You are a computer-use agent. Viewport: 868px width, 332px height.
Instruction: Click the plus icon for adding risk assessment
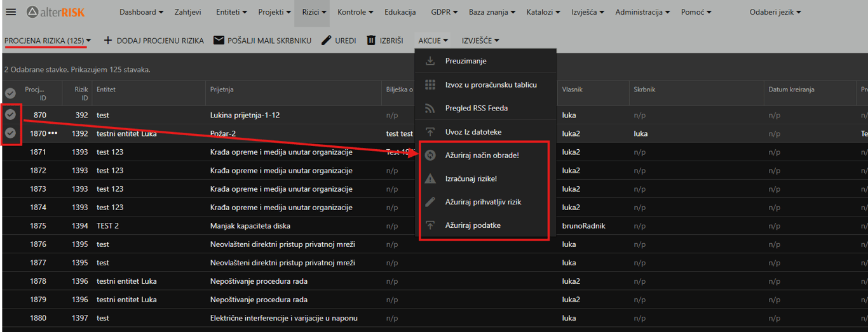pos(108,41)
